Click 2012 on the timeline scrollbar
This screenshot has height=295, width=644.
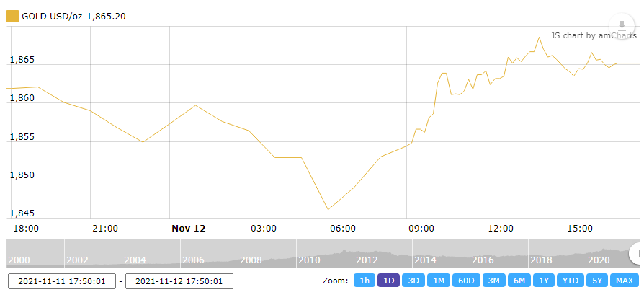[366, 260]
